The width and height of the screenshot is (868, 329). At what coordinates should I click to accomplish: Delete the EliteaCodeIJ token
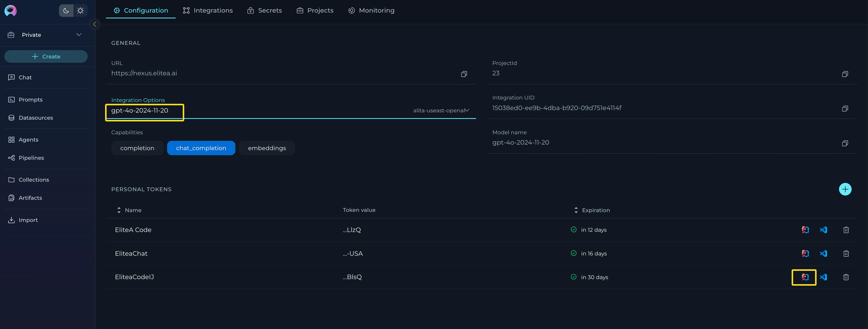[x=846, y=277]
